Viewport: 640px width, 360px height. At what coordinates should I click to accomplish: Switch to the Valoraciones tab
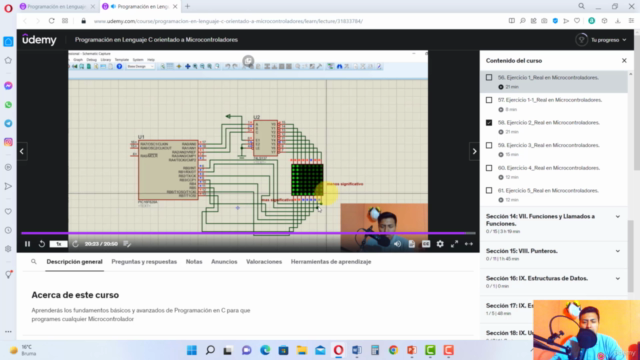click(x=264, y=262)
